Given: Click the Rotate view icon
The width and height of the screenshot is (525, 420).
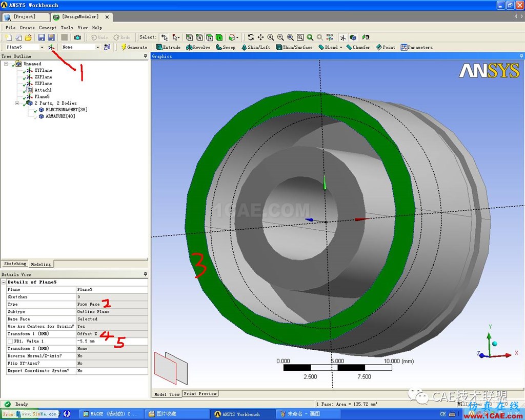Looking at the screenshot, I should tap(251, 37).
